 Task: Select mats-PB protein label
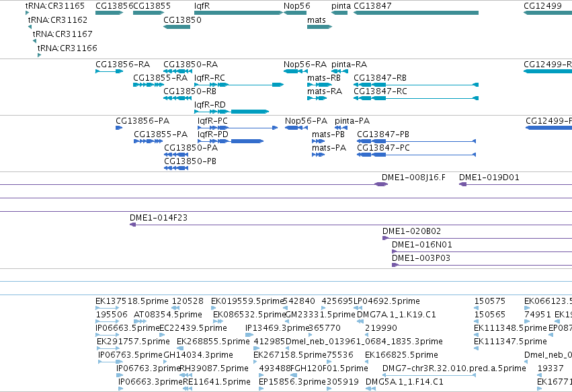pyautogui.click(x=328, y=134)
